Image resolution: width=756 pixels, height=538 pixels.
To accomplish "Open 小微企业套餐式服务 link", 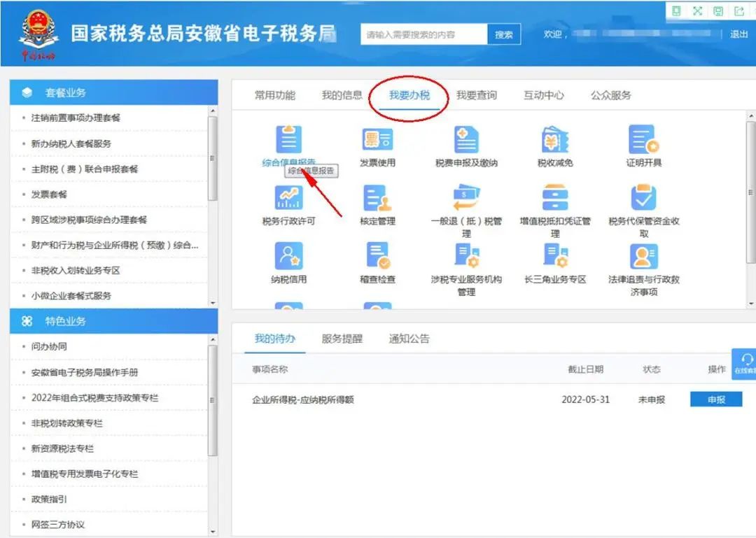I will [71, 295].
